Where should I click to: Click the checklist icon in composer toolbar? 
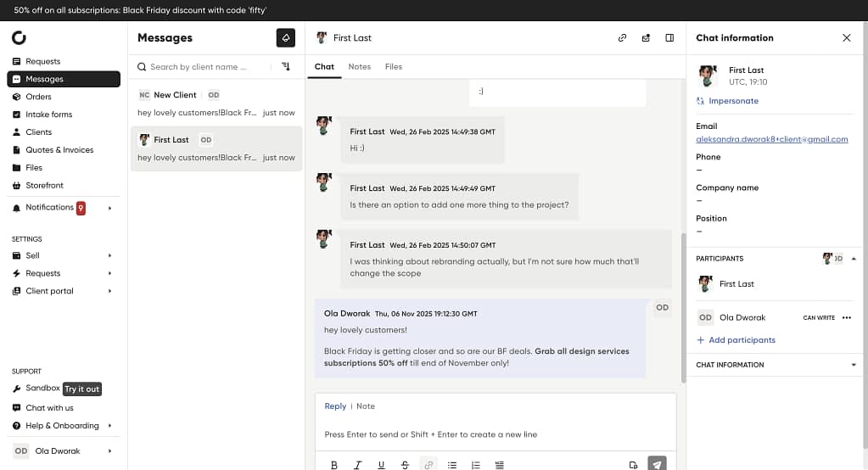pos(499,465)
